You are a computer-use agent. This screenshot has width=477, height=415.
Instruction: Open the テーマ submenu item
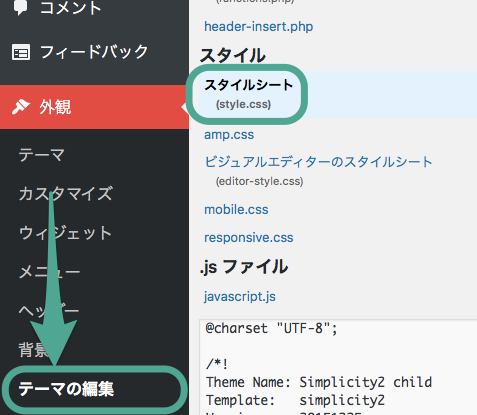(x=42, y=155)
